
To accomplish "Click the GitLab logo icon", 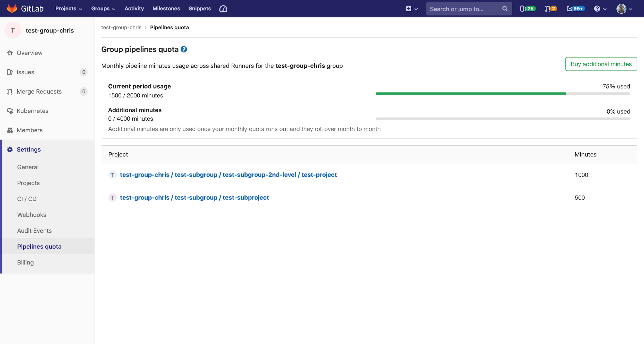I will tap(12, 8).
